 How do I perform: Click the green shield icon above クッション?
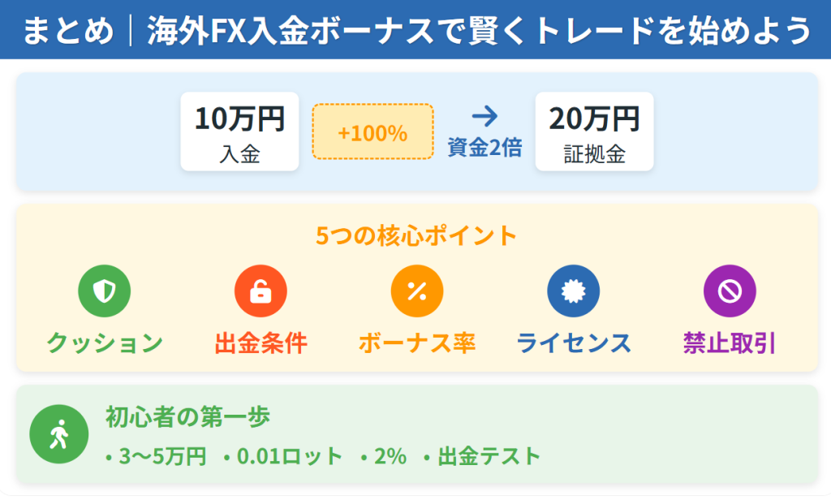104,291
